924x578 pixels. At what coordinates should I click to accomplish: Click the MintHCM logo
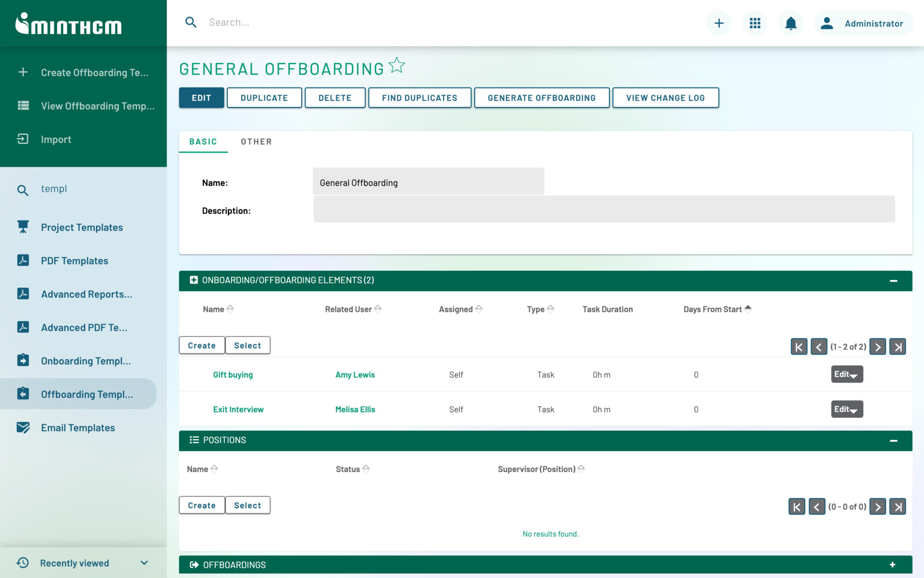click(69, 24)
